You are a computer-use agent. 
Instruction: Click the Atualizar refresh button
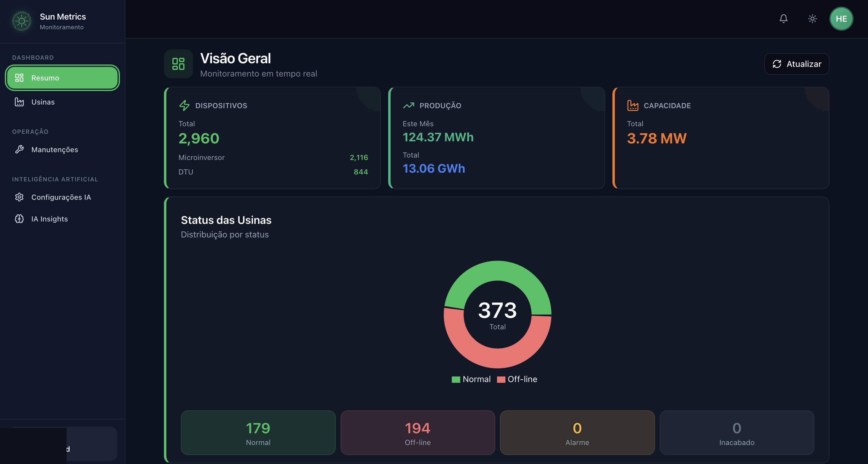click(796, 64)
